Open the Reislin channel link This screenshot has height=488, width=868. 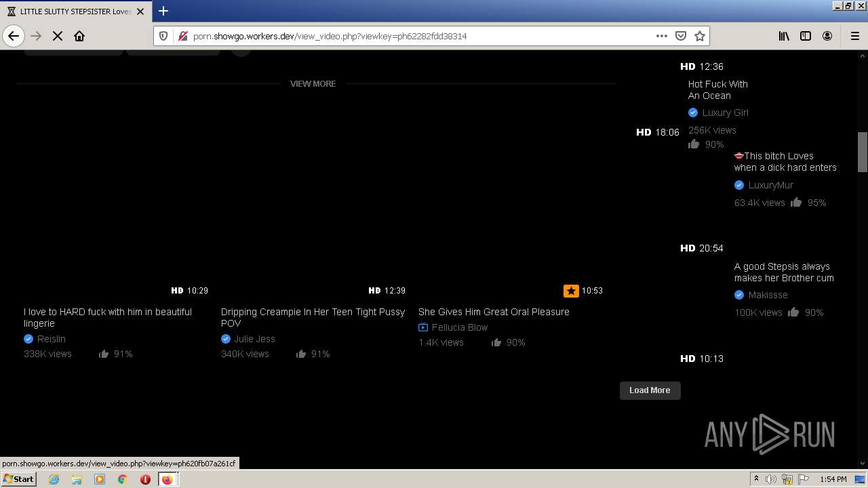tap(52, 339)
